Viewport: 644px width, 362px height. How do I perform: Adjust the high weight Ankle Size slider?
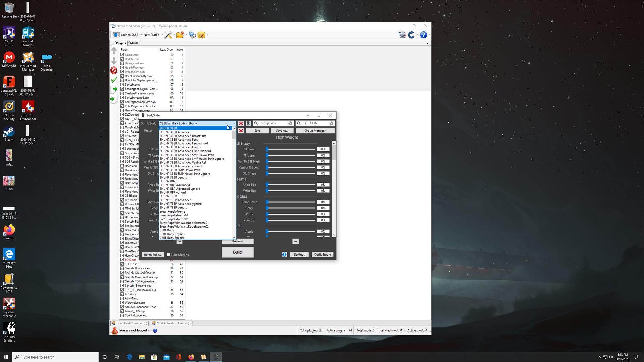click(x=290, y=185)
